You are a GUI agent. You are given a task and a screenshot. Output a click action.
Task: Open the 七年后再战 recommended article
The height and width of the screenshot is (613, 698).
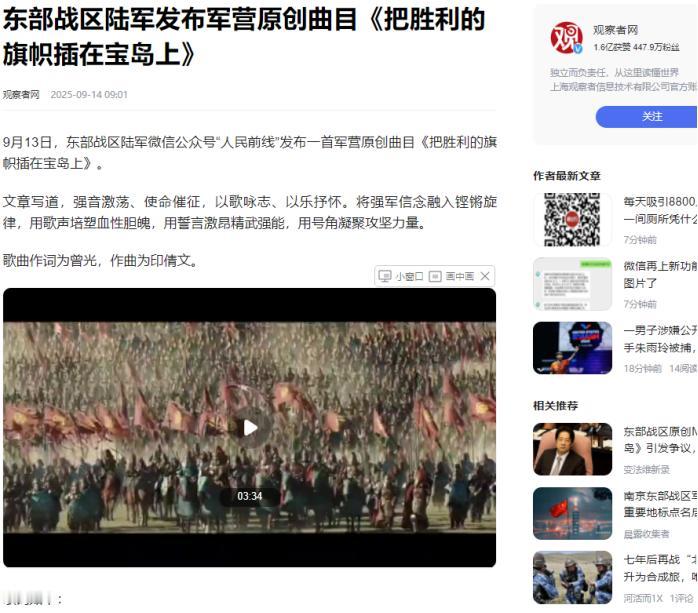coord(660,568)
